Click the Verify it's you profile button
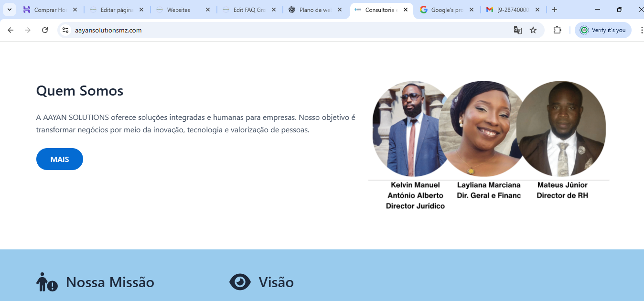This screenshot has height=301, width=644. pyautogui.click(x=603, y=30)
